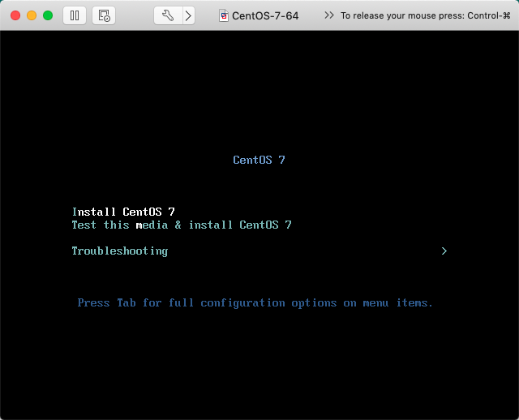The height and width of the screenshot is (420, 519).
Task: Open virtual machine settings wrench
Action: click(x=168, y=15)
